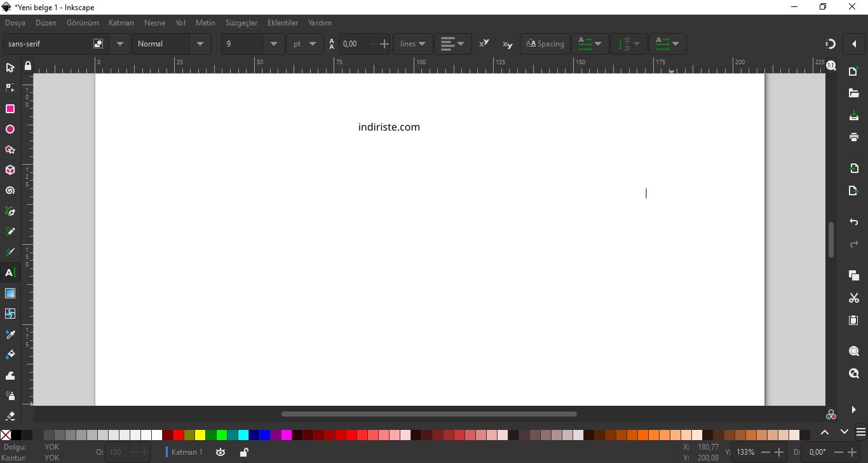This screenshot has height=463, width=868.
Task: Select the red color swatch
Action: (x=179, y=435)
